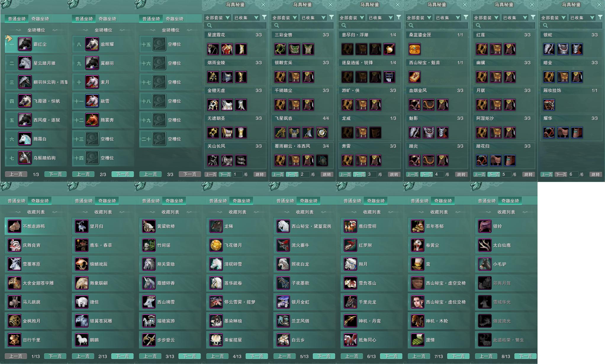The width and height of the screenshot is (605, 364).
Task: Click the page number box showing 4 of /6
Action: tap(439, 175)
